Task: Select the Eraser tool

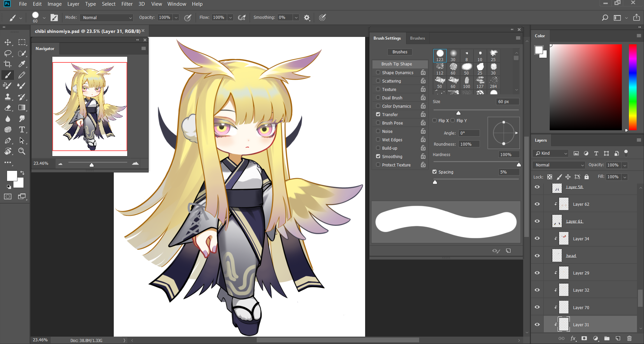Action: [8, 108]
